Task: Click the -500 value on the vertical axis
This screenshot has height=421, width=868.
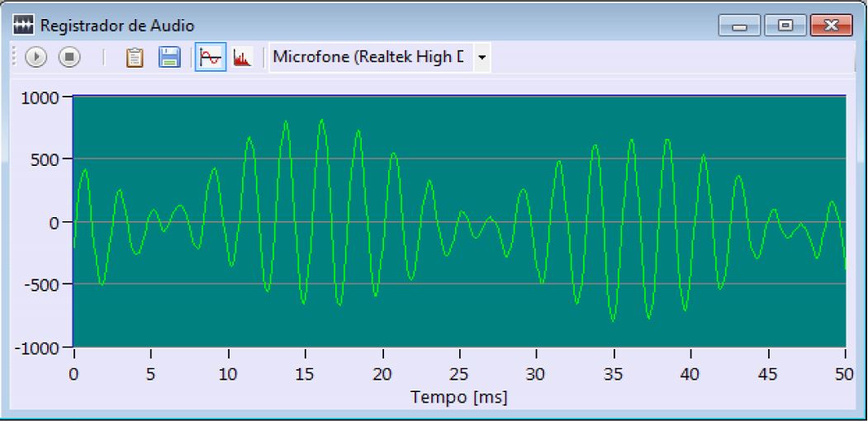Action: [x=40, y=284]
